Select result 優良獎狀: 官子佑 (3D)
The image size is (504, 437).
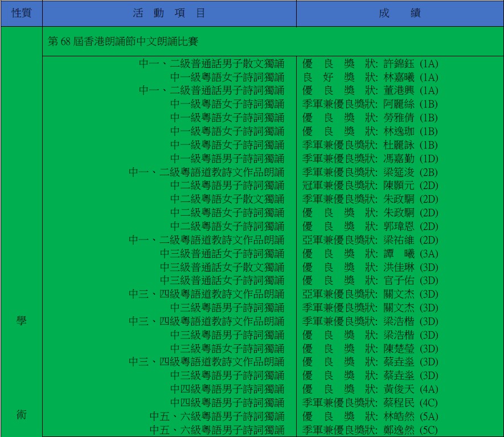click(370, 281)
